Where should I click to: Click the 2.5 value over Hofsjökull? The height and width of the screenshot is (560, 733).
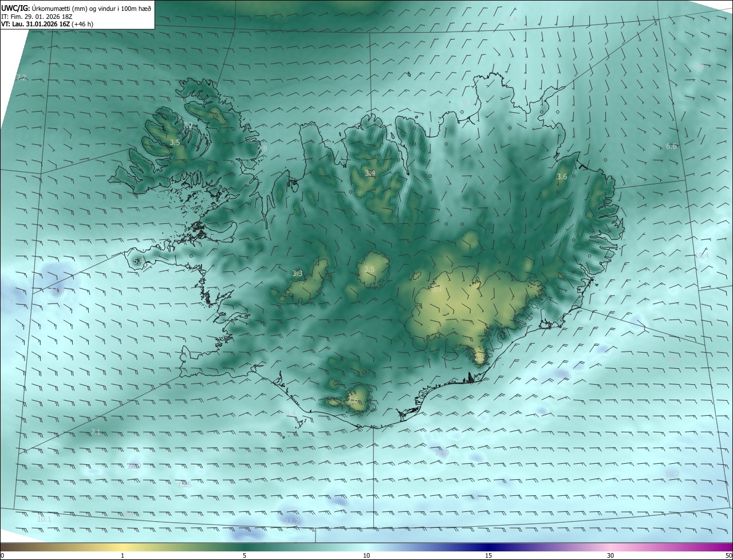pyautogui.click(x=369, y=270)
